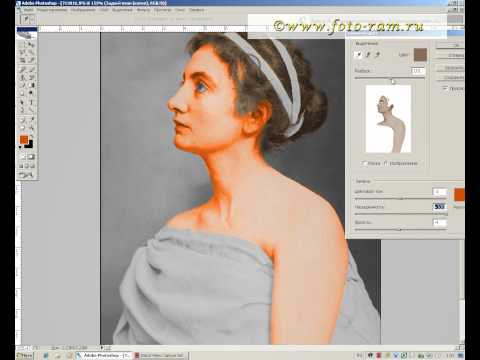Click the selection mask preview thumbnail in dialog
This screenshot has height=360, width=480.
point(388,119)
